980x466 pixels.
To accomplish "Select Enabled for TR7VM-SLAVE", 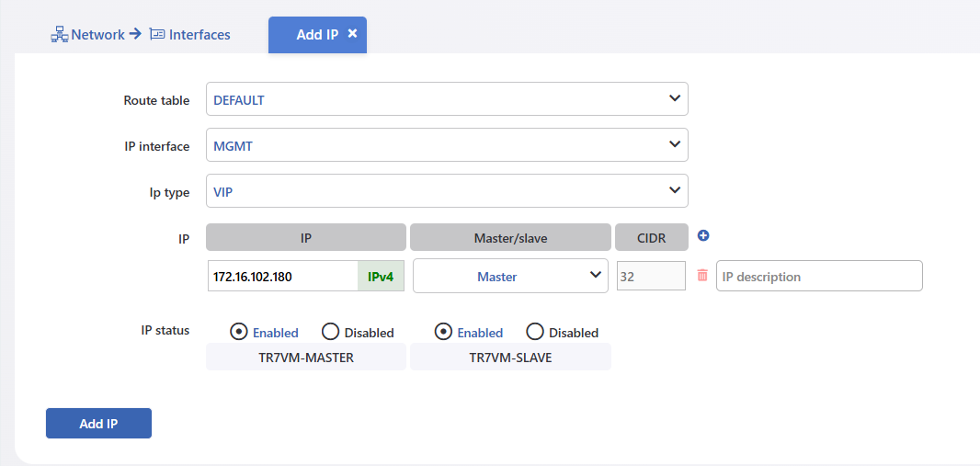I will click(x=443, y=332).
